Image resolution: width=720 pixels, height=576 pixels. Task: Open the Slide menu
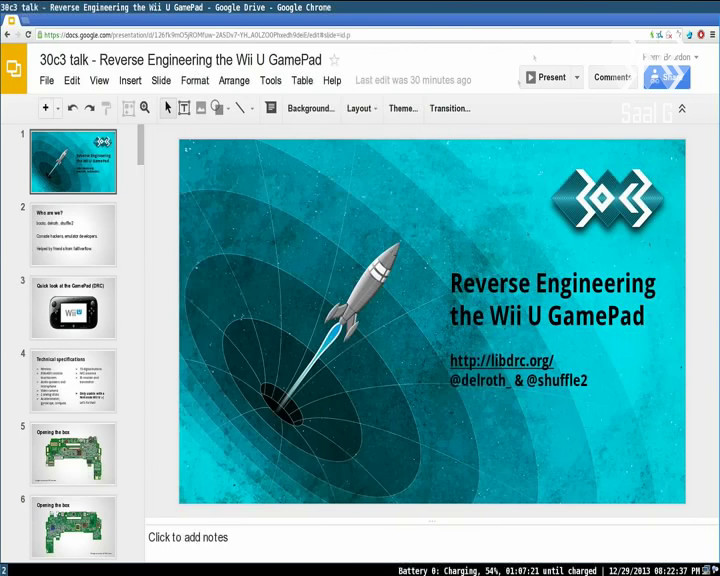(161, 80)
